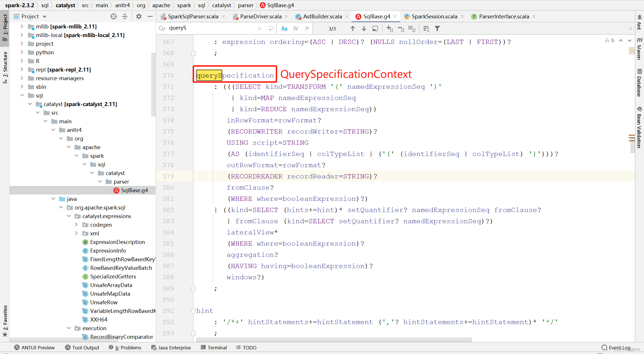Fold the querySpecification rule at line 370
This screenshot has height=354, width=644.
pyautogui.click(x=193, y=76)
